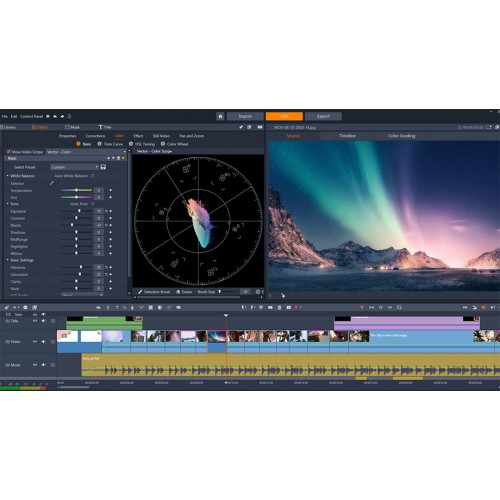Open the Vector - Color scope dropdown
Image resolution: width=500 pixels, height=500 pixels.
click(86, 152)
